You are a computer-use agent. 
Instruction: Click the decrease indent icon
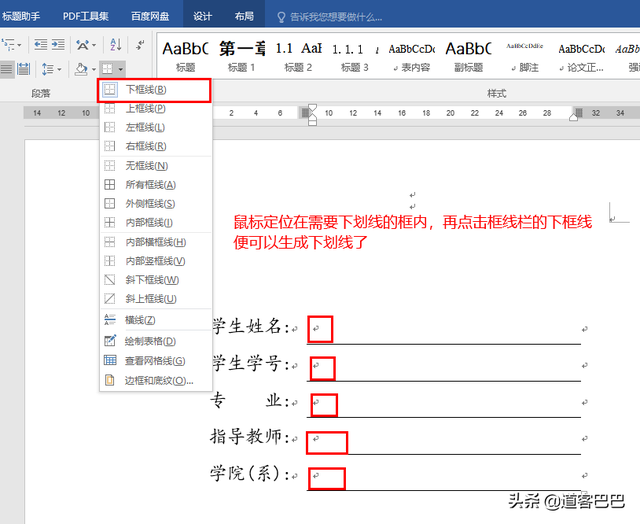point(40,44)
